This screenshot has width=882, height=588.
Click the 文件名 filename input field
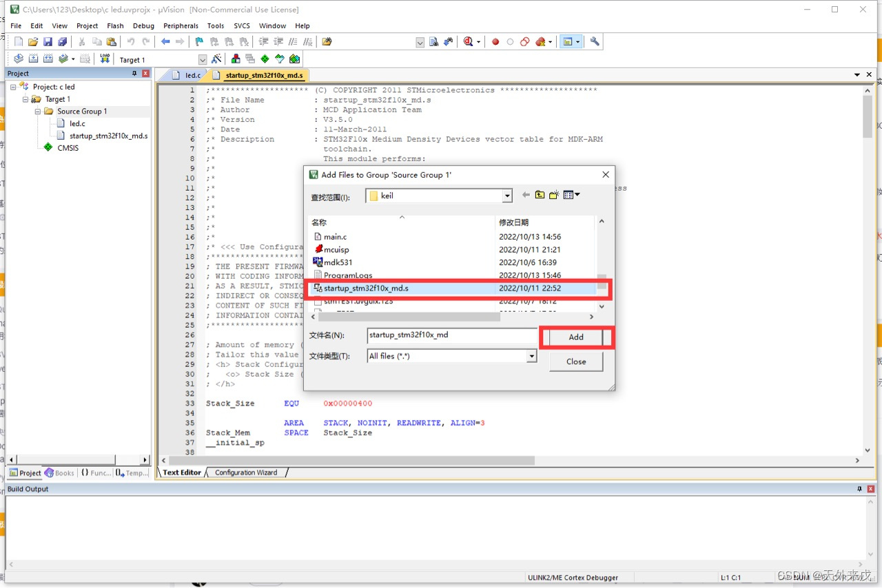point(452,335)
